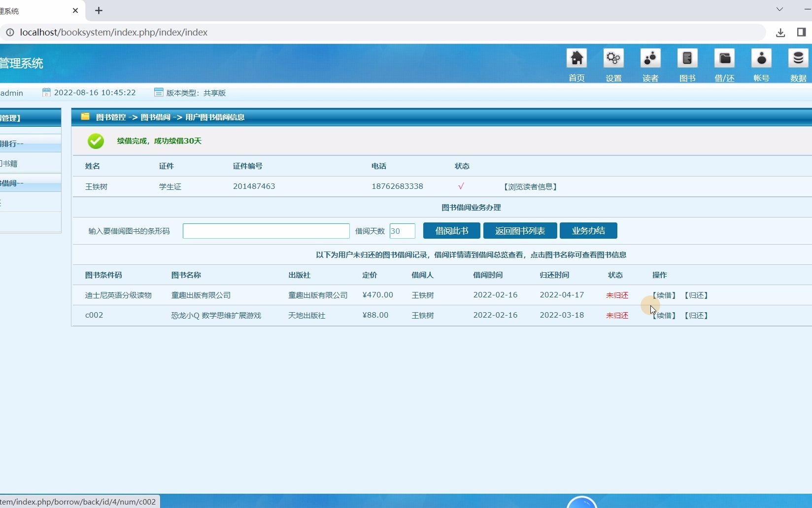Renew 恐龙小Q book via its 续借 link

[x=663, y=315]
